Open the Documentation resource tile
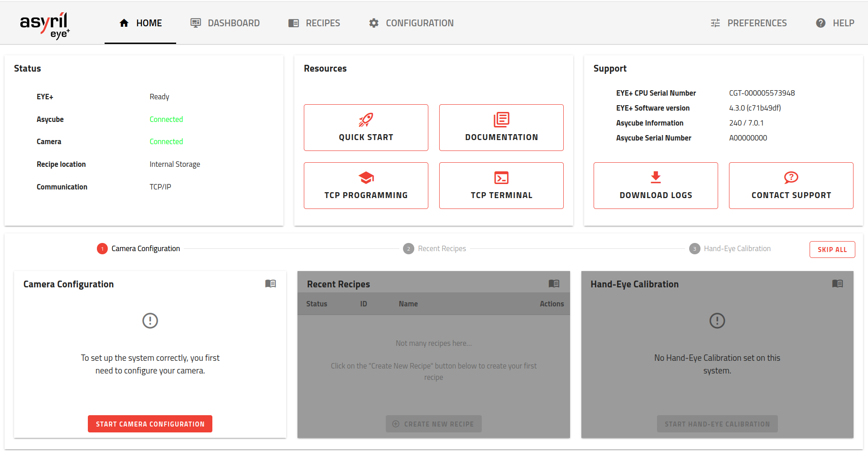This screenshot has width=868, height=451. tap(501, 127)
